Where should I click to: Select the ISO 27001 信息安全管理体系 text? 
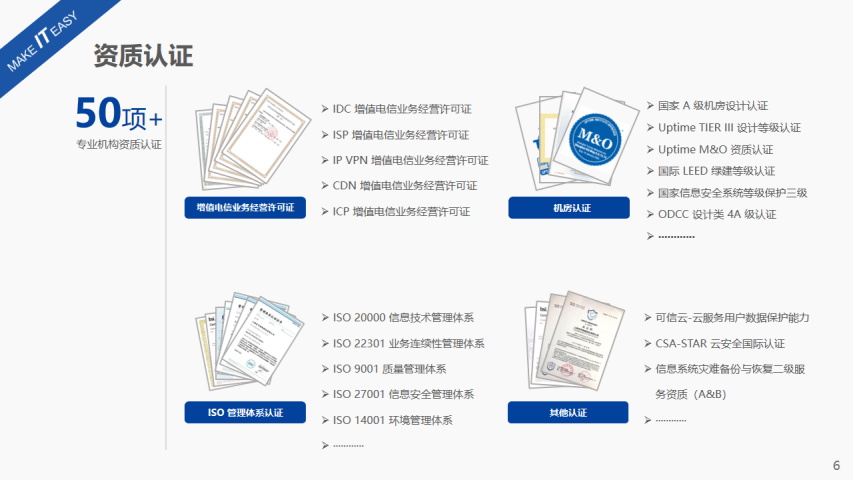pos(403,395)
